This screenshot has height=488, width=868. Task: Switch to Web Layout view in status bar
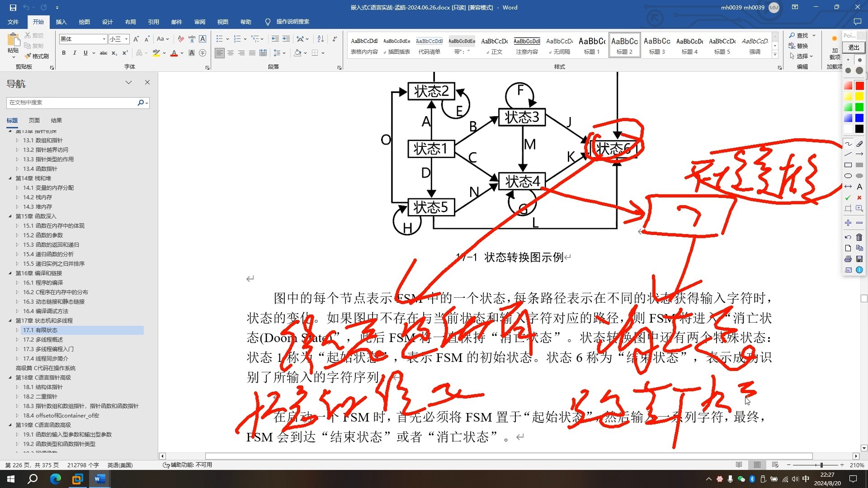[x=775, y=465]
